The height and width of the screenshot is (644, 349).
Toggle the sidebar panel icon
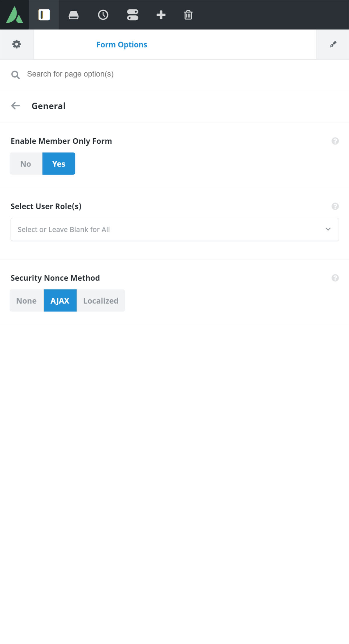tap(44, 15)
